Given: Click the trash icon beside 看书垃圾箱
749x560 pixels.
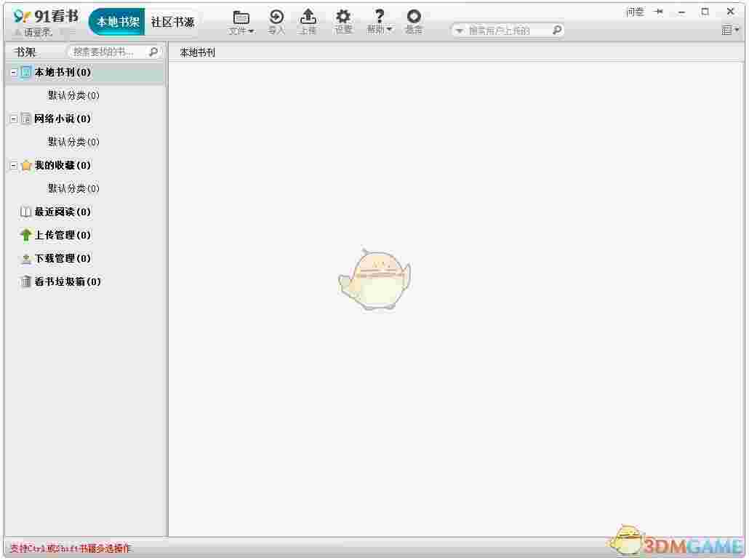Looking at the screenshot, I should 26,281.
